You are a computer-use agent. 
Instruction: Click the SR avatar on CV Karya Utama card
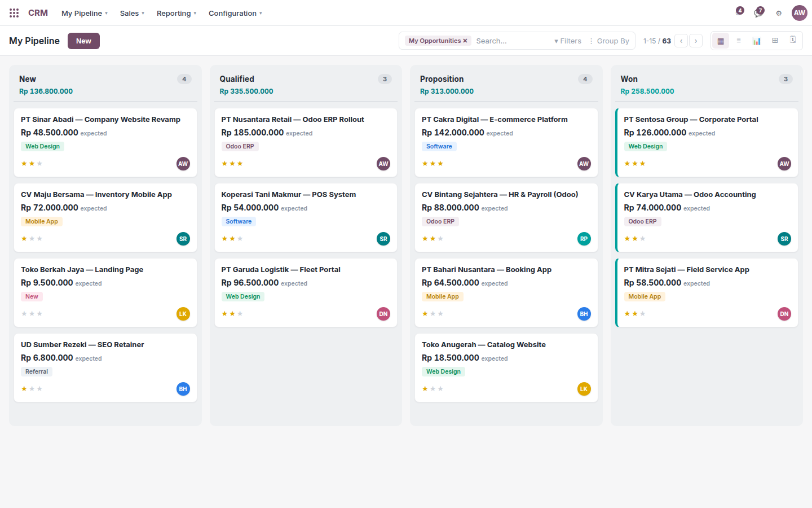coord(784,239)
